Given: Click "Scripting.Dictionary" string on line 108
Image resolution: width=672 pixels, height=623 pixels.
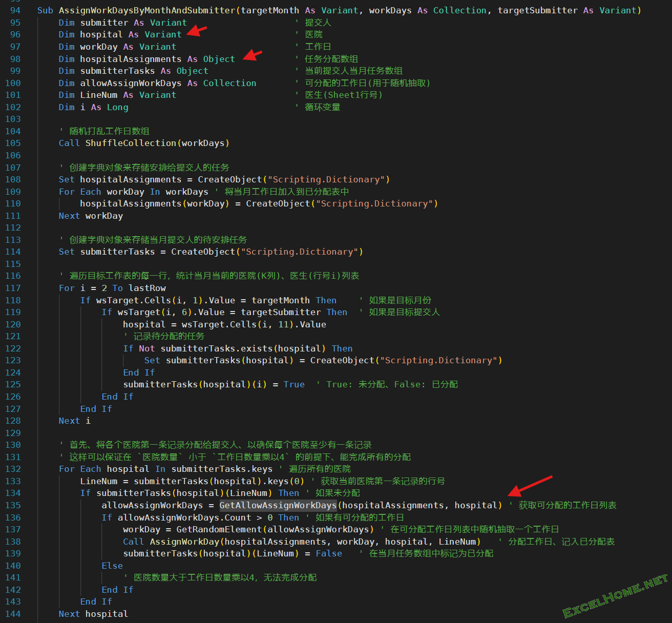Looking at the screenshot, I should point(326,179).
